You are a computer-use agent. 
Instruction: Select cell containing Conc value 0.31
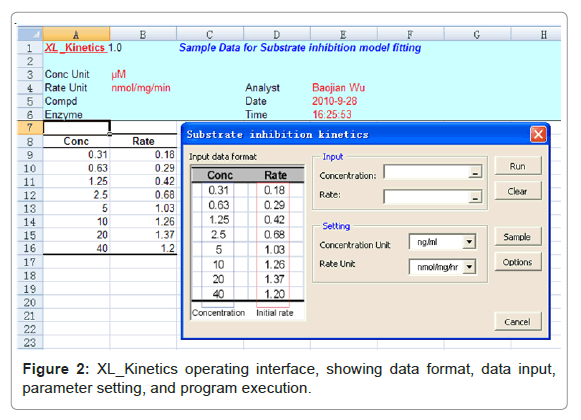click(x=76, y=155)
